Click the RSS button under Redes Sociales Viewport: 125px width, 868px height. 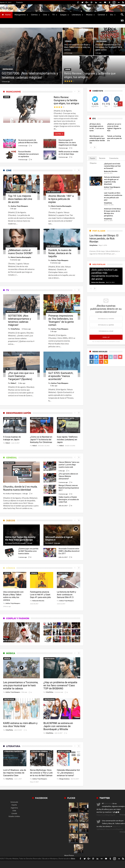106,362
